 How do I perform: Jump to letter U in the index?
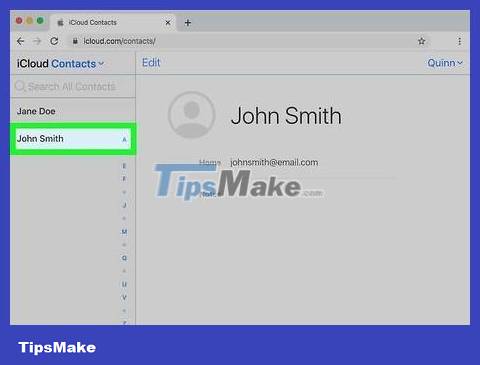(124, 284)
